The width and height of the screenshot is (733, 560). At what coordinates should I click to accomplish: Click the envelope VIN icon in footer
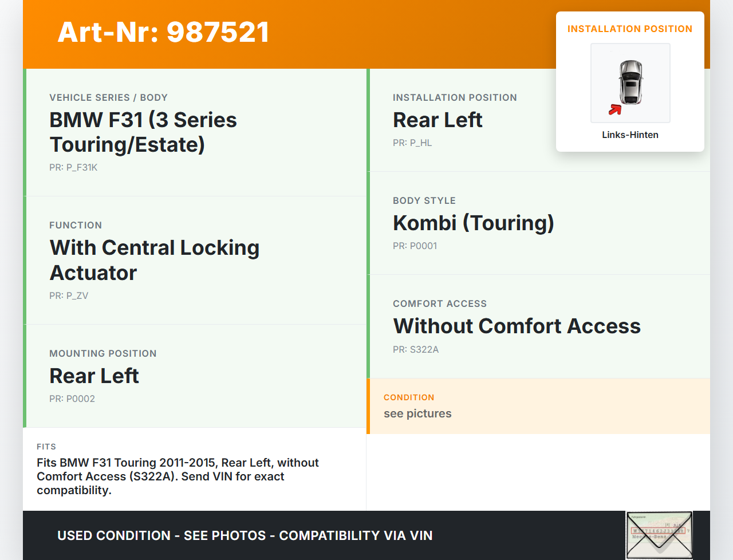coord(659,535)
